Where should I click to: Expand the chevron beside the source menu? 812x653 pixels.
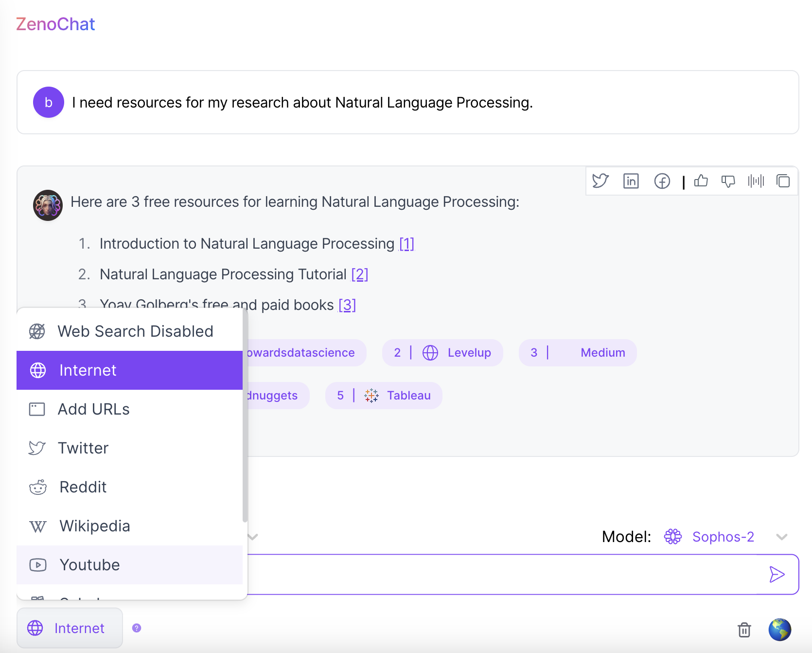point(253,537)
